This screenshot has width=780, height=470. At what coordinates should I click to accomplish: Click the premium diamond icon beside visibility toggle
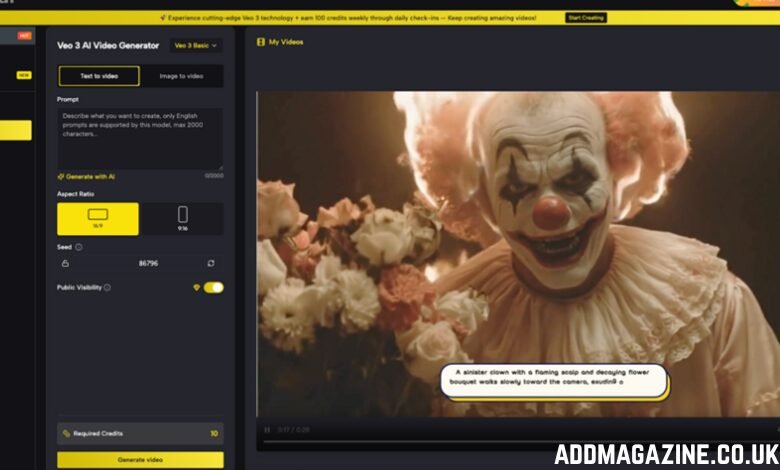click(x=196, y=287)
